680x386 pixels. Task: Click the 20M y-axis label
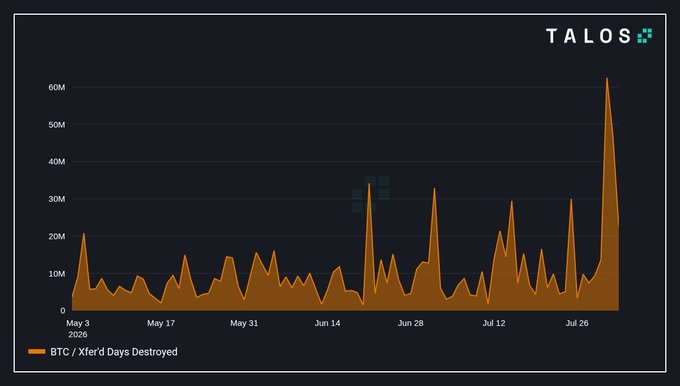pos(57,236)
